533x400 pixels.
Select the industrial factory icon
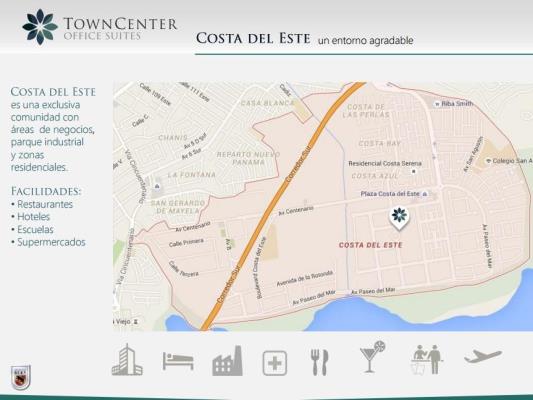227,361
